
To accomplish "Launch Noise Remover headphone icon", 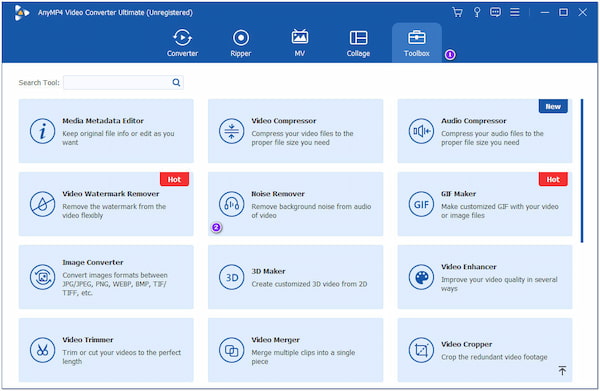I will click(x=232, y=204).
